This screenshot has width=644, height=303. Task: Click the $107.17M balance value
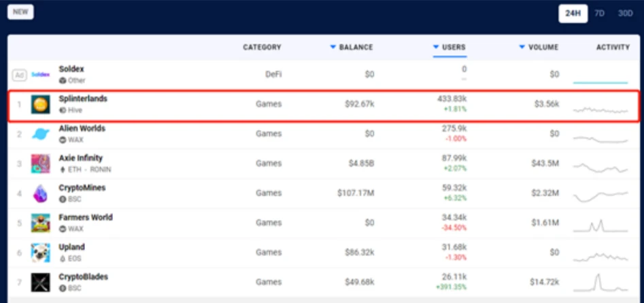tap(356, 193)
